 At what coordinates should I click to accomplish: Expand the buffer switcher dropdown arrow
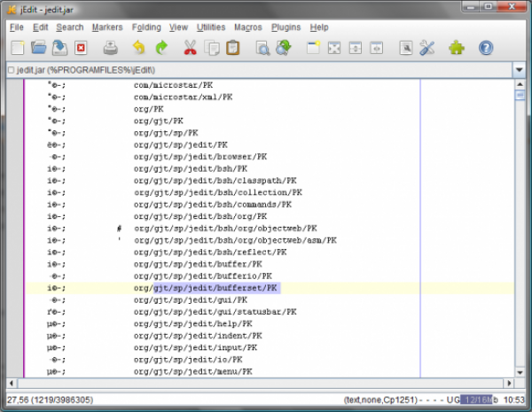coord(519,70)
